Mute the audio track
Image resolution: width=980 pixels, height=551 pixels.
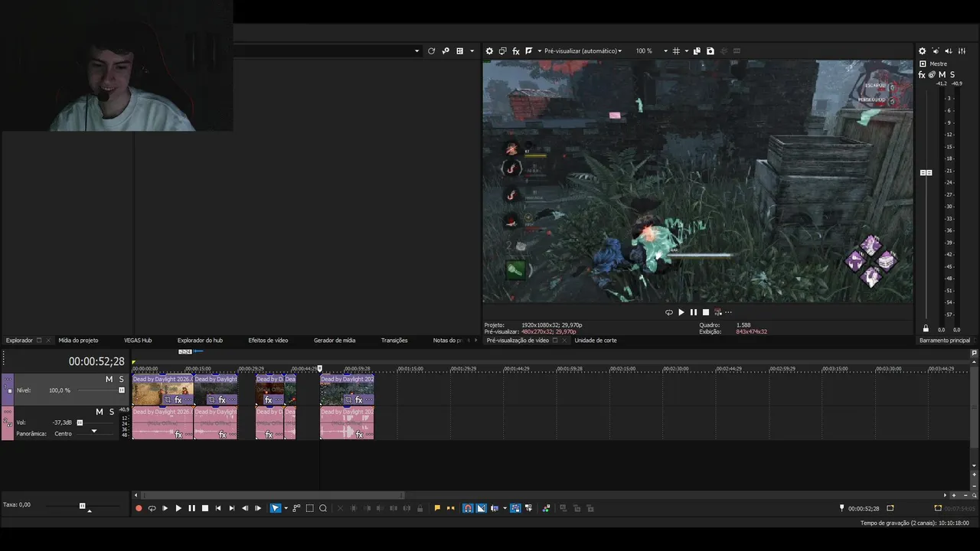(x=99, y=412)
